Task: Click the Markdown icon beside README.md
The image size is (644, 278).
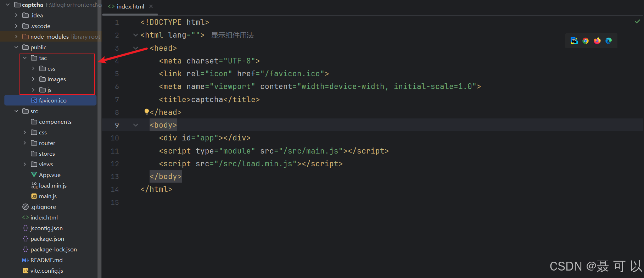Action: (x=26, y=260)
